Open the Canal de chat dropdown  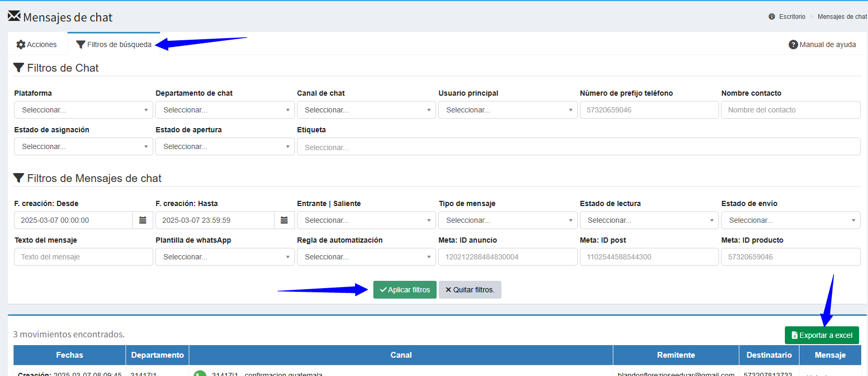coord(367,110)
